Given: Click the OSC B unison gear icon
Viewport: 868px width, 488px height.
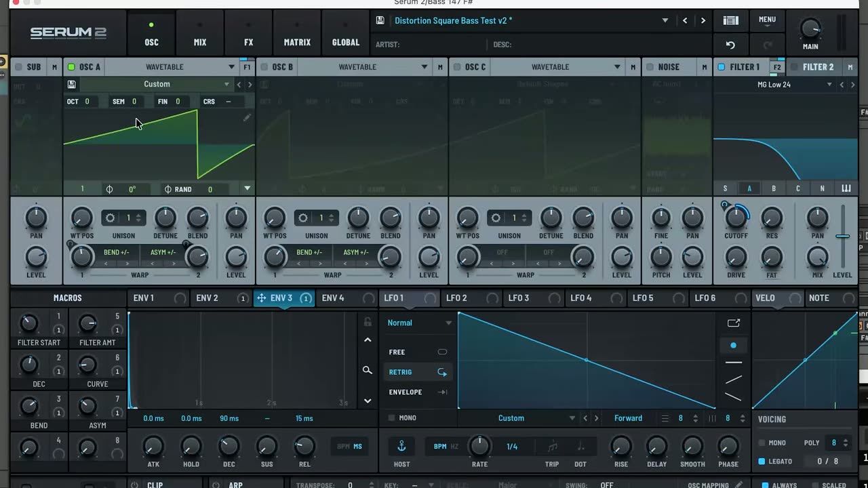Looking at the screenshot, I should (303, 218).
